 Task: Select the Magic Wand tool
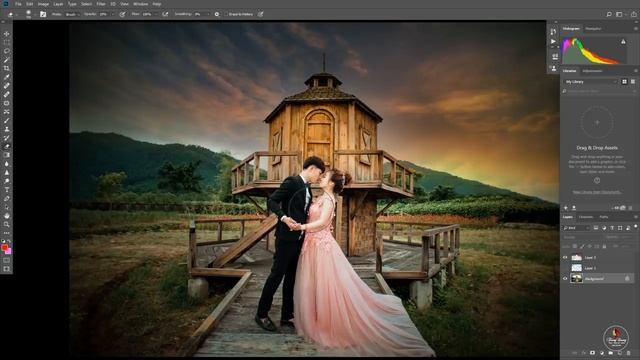coord(7,60)
